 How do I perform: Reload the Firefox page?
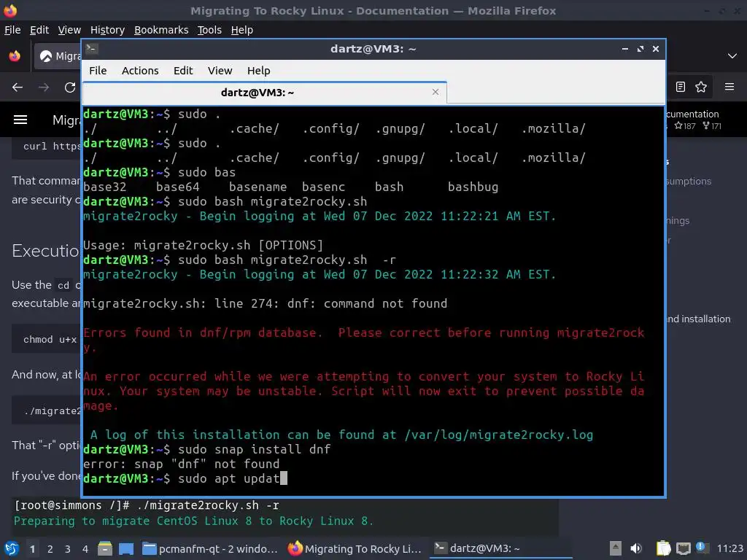[70, 87]
